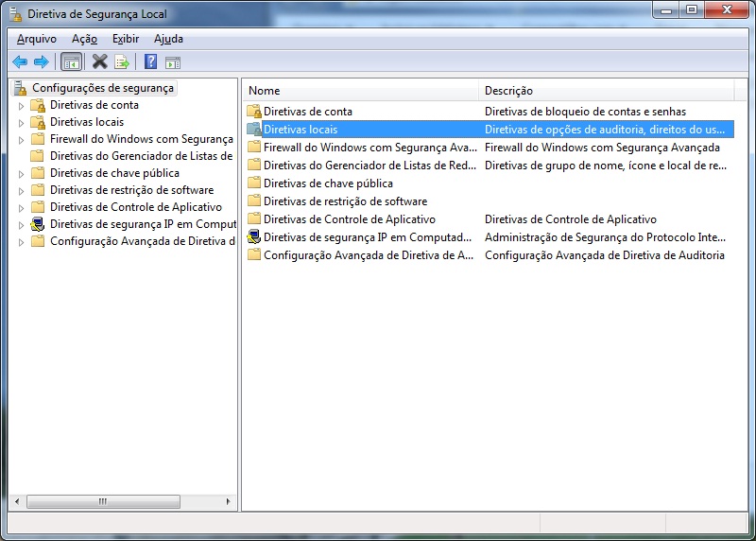Minimize the Diretiva de Segurança Local window

tap(666, 9)
